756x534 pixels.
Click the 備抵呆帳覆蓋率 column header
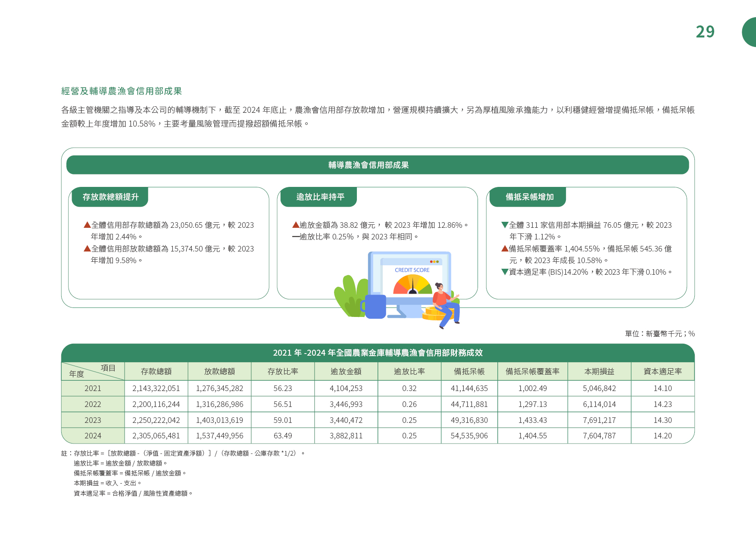[533, 371]
